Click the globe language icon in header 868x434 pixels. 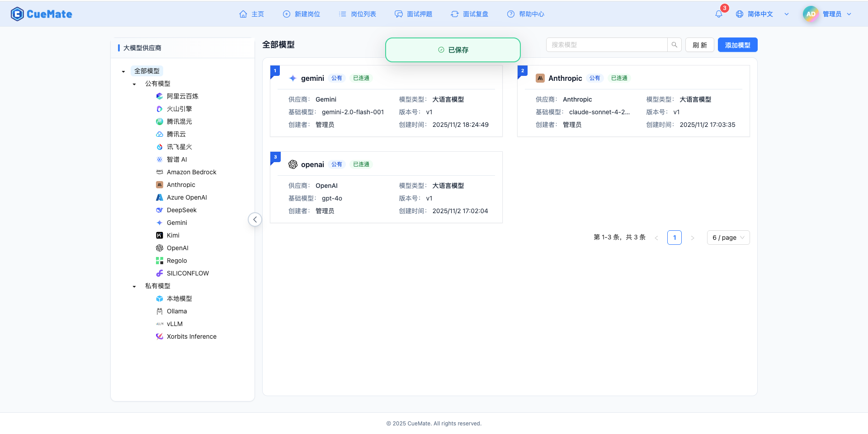tap(740, 14)
